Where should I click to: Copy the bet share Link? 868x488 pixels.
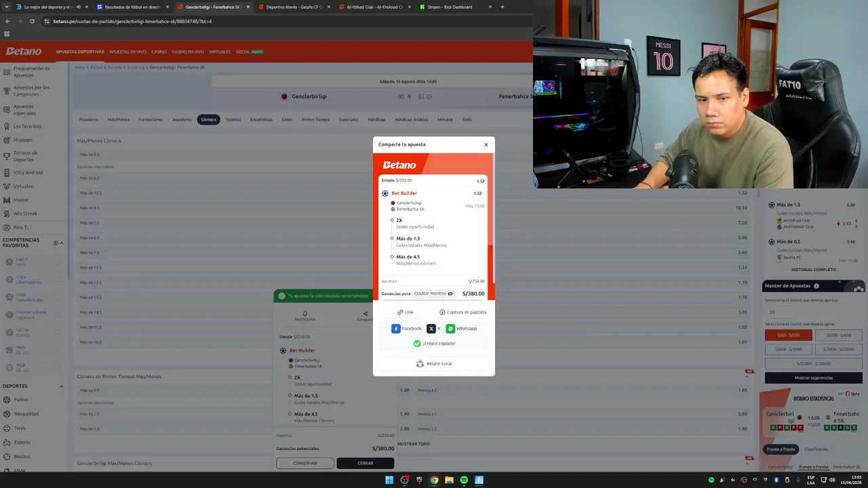pos(406,312)
